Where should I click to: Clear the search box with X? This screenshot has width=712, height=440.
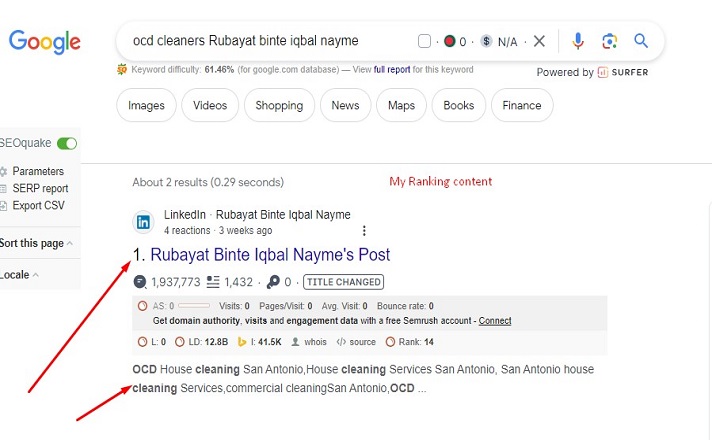tap(539, 41)
